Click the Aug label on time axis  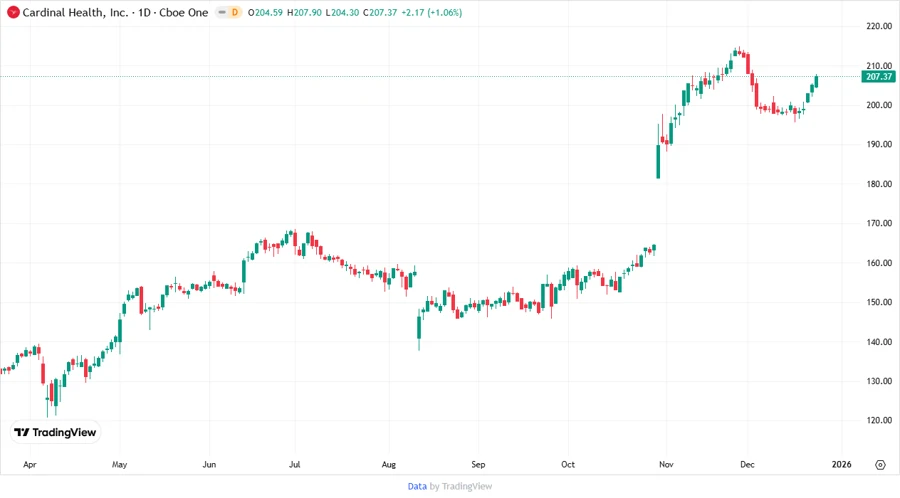pos(389,465)
